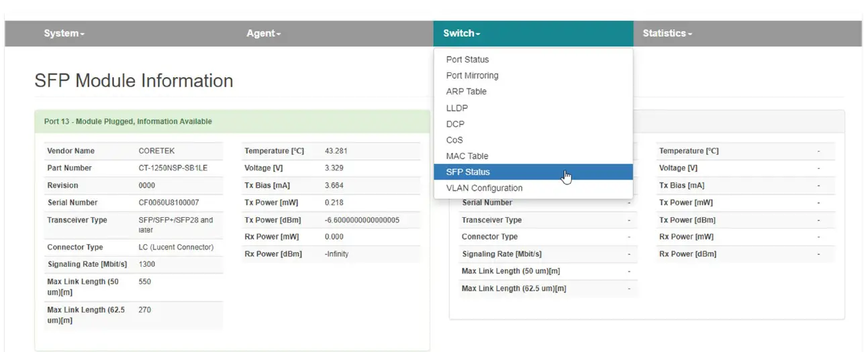Open the System dropdown menu
Screen dimensions: 868x352
(64, 34)
